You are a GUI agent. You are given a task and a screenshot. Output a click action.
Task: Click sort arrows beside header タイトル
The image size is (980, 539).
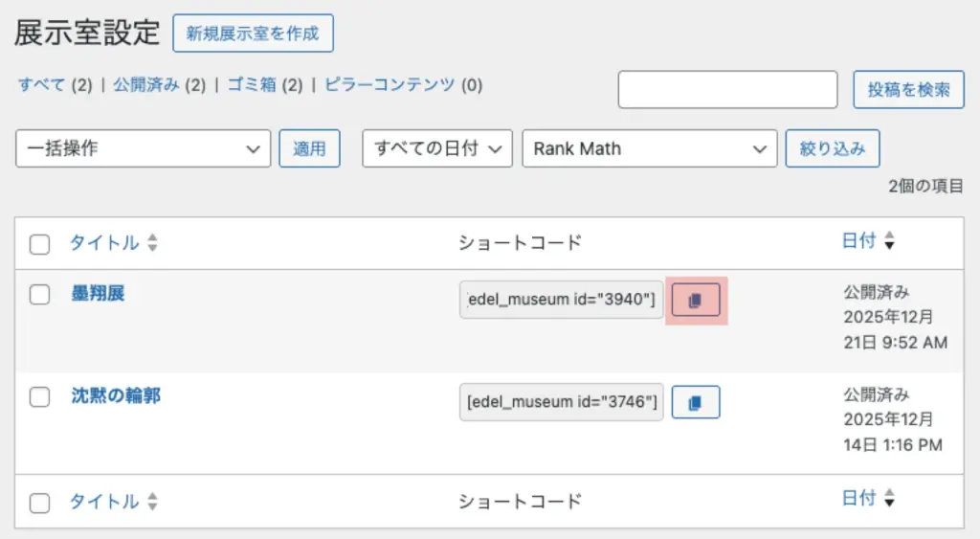[x=152, y=243]
